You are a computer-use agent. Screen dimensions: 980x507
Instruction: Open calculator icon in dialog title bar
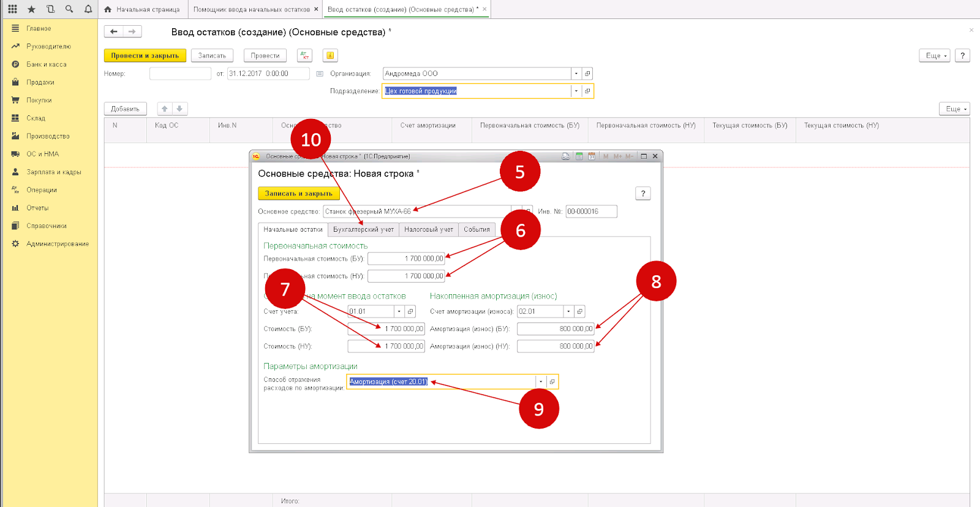pos(579,156)
